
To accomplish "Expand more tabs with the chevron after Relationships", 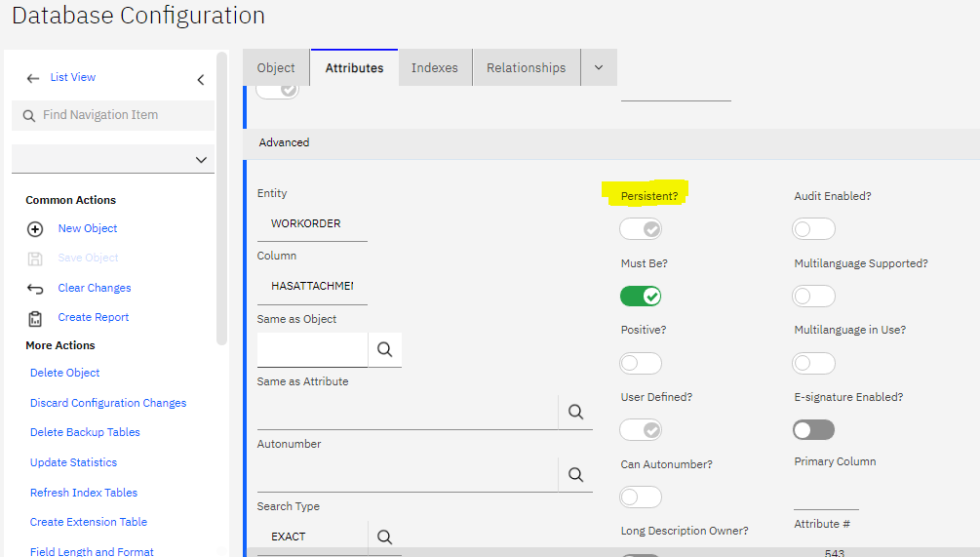I will click(599, 67).
